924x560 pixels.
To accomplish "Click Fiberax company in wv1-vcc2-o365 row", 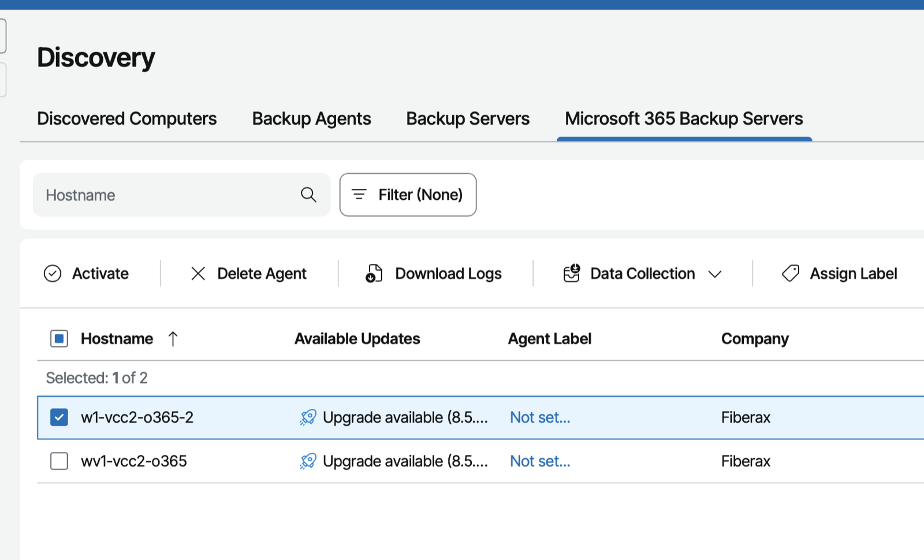I will click(x=746, y=461).
